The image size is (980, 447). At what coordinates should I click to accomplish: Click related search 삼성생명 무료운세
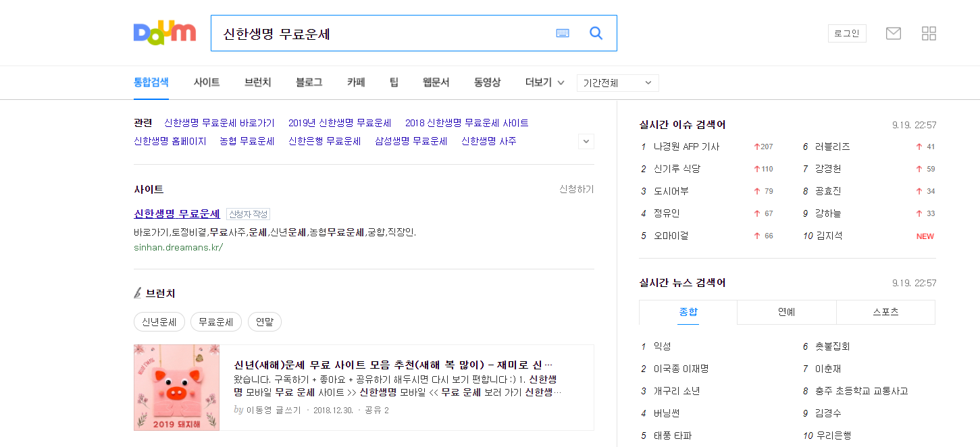411,141
